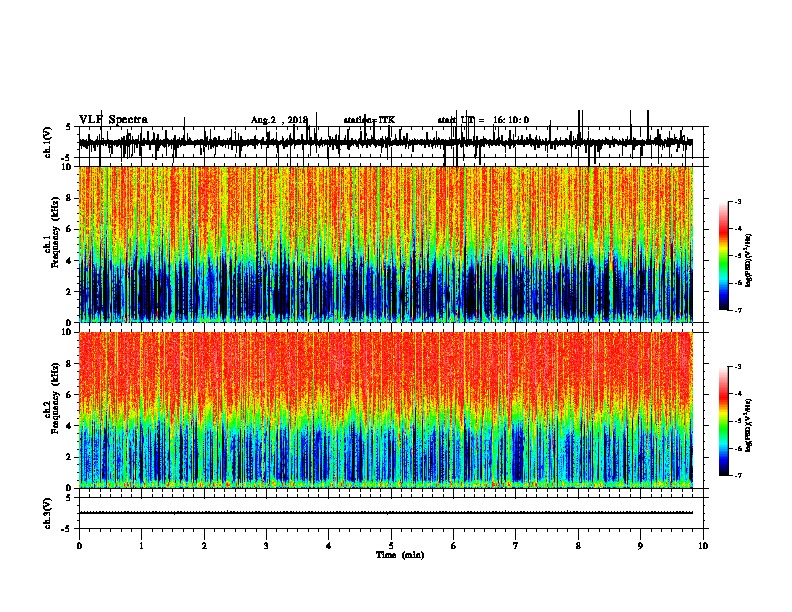The width and height of the screenshot is (792, 612).
Task: Click the -6 label on ch.1 color bar
Action: tap(738, 283)
